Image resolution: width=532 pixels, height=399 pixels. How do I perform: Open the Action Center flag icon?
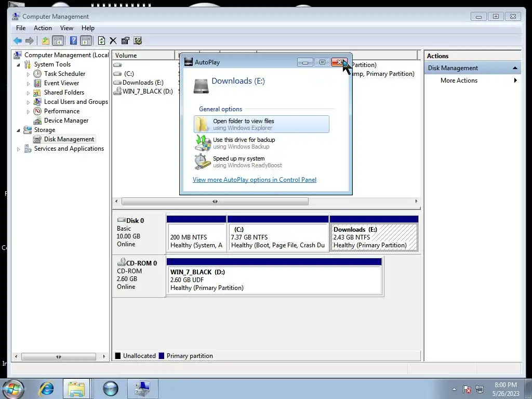467,389
